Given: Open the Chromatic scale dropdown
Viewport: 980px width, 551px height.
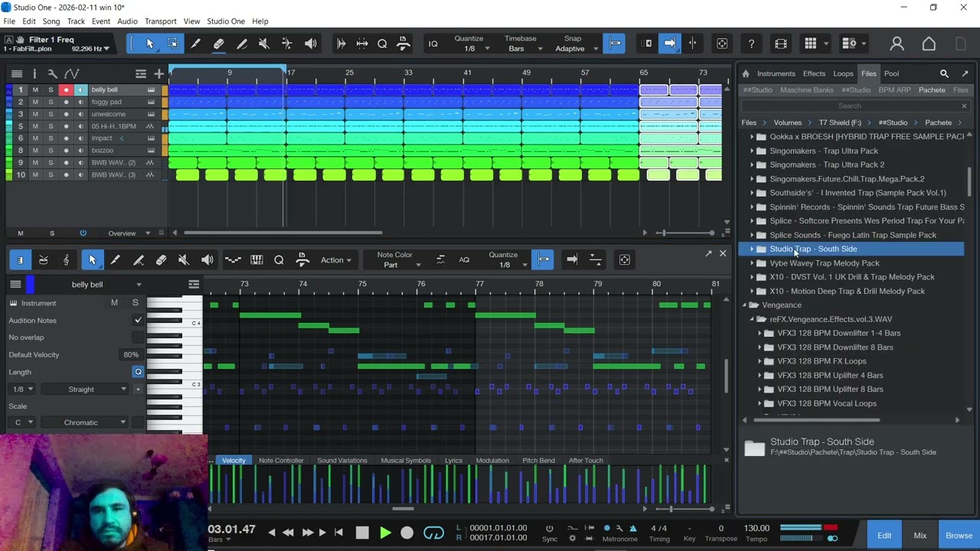Looking at the screenshot, I should click(x=84, y=422).
